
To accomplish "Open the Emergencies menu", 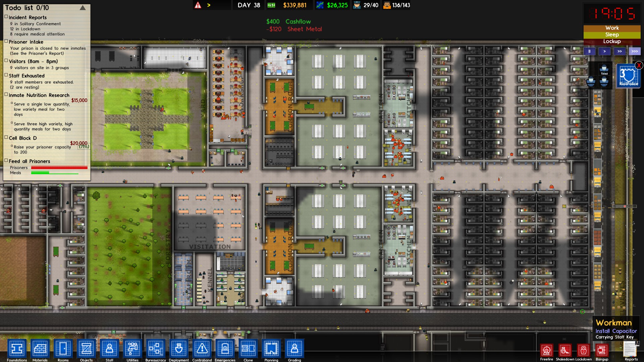I will [225, 349].
